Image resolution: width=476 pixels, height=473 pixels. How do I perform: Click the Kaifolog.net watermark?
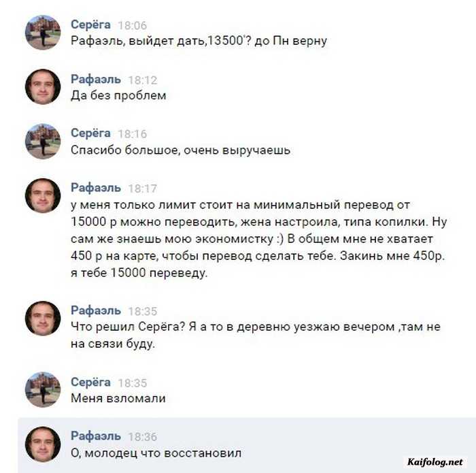[x=435, y=462]
